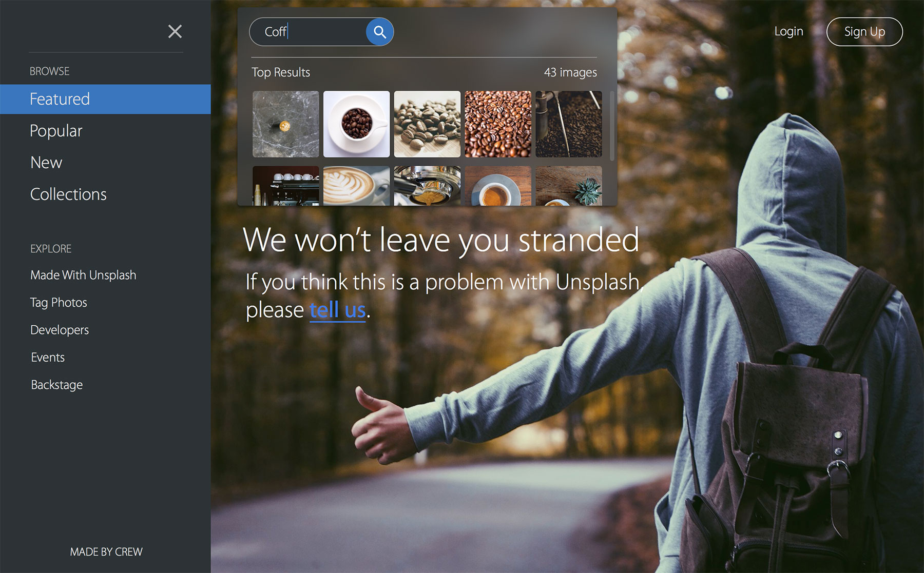Screen dimensions: 924x573
Task: Click the Made by Crew footer link
Action: (x=106, y=552)
